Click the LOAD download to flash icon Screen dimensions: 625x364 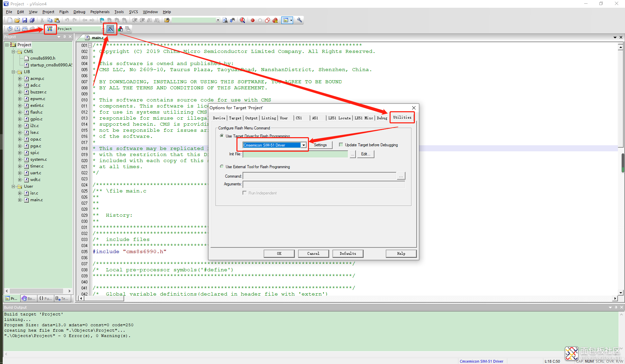tap(50, 29)
